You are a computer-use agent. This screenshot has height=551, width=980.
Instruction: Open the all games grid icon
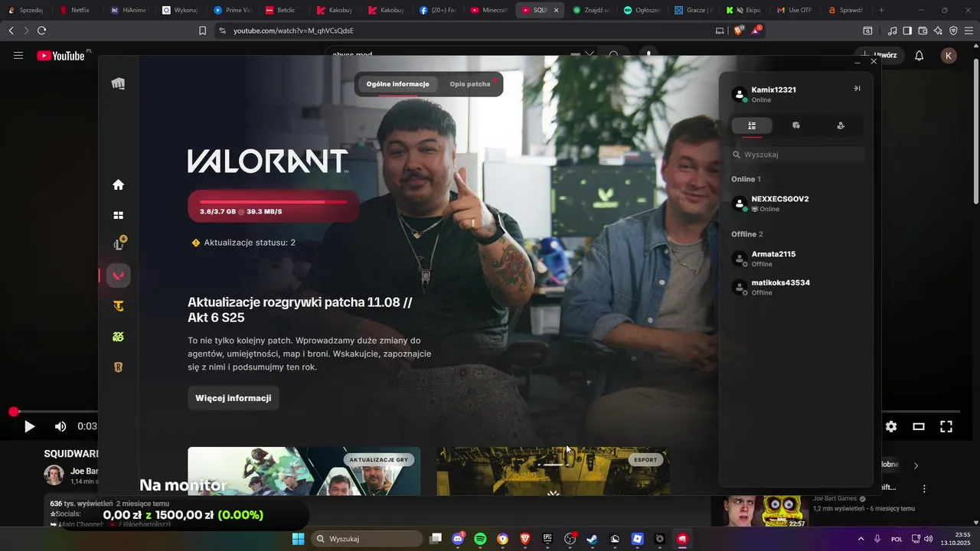tap(118, 216)
